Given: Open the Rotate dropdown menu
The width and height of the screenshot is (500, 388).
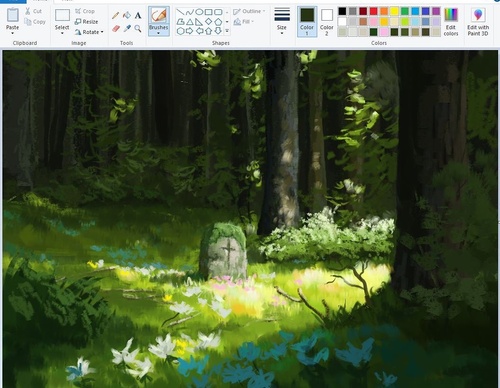Looking at the screenshot, I should [89, 32].
